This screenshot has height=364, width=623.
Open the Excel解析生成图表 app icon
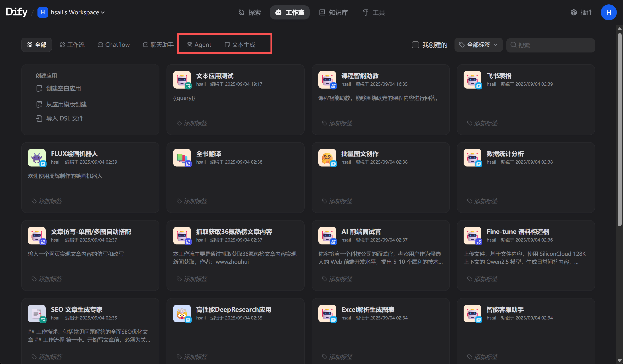tap(327, 313)
